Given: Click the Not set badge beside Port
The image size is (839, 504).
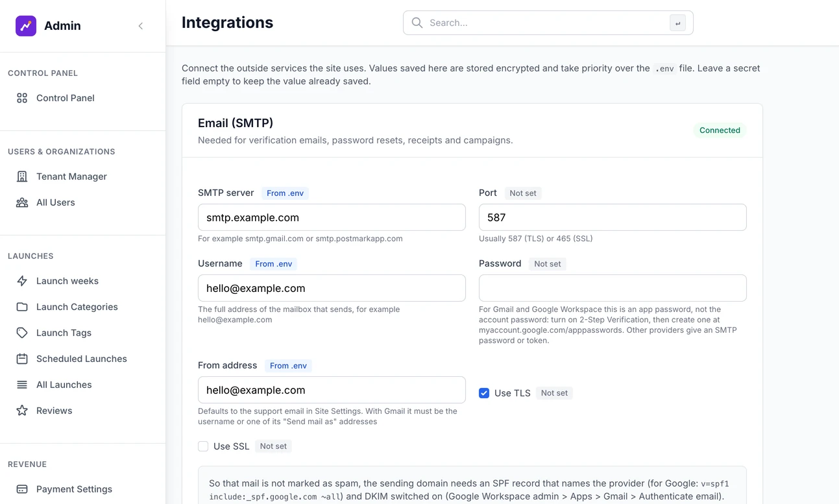Looking at the screenshot, I should (x=523, y=193).
